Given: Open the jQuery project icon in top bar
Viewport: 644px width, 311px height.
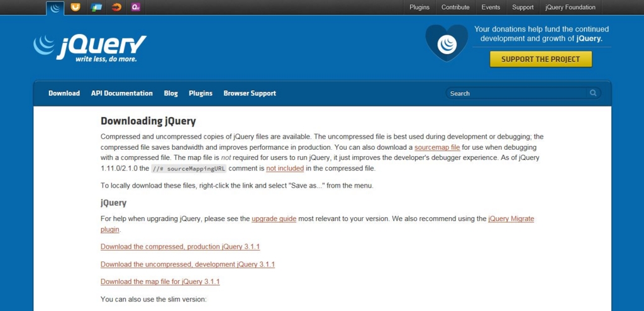Looking at the screenshot, I should tap(55, 8).
